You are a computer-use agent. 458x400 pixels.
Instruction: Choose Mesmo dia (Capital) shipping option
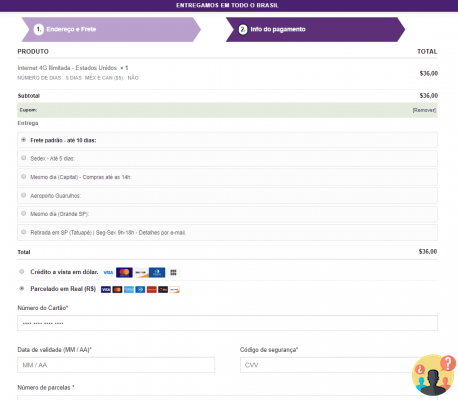[x=23, y=176]
